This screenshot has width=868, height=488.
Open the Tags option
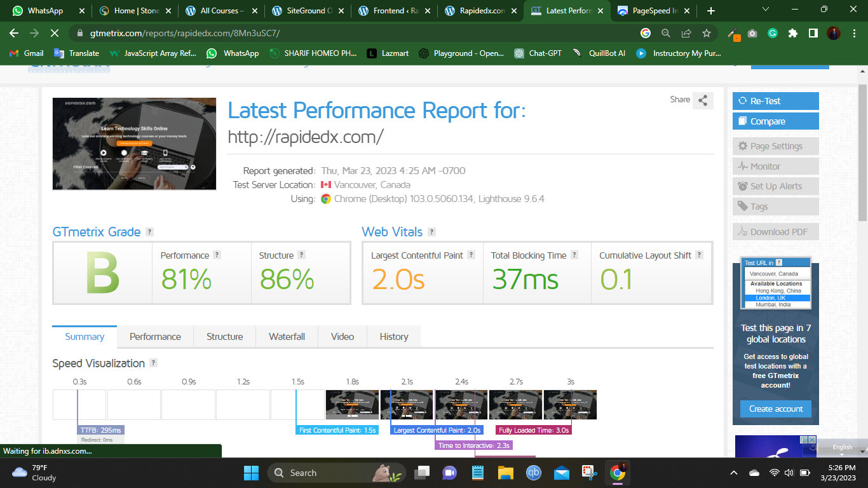click(775, 207)
